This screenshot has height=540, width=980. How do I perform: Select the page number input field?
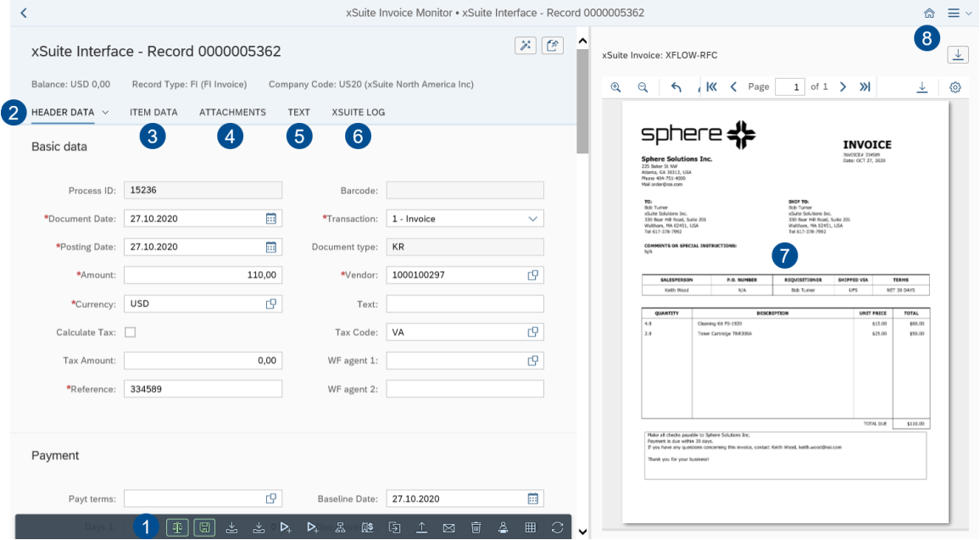click(789, 86)
